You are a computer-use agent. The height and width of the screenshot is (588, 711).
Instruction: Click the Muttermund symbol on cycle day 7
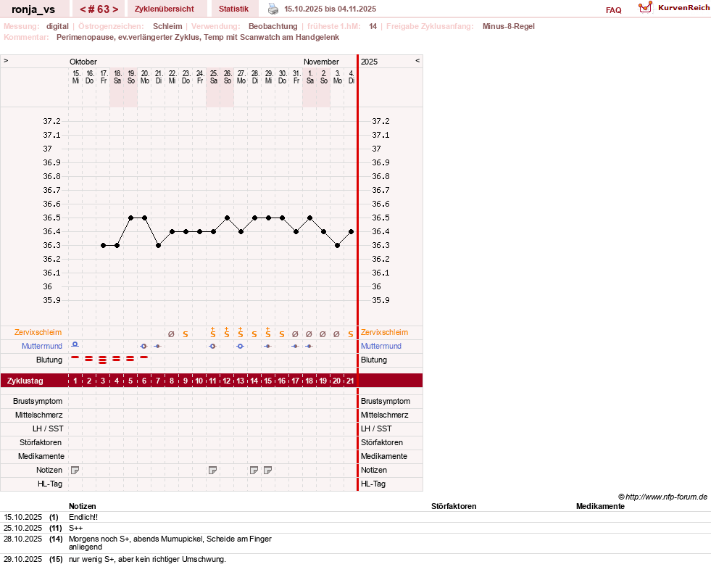tap(157, 346)
